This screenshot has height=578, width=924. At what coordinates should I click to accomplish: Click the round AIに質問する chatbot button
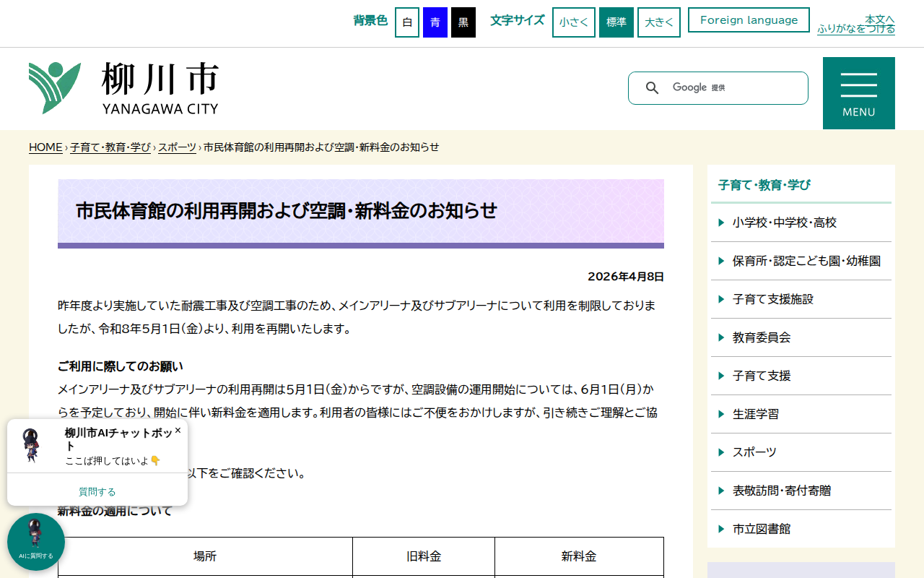click(x=36, y=542)
